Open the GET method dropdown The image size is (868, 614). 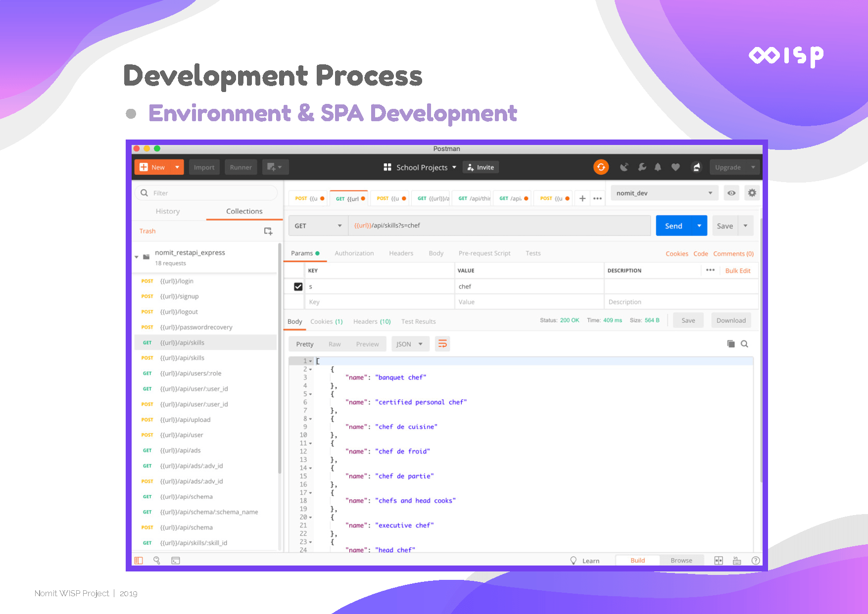tap(318, 226)
